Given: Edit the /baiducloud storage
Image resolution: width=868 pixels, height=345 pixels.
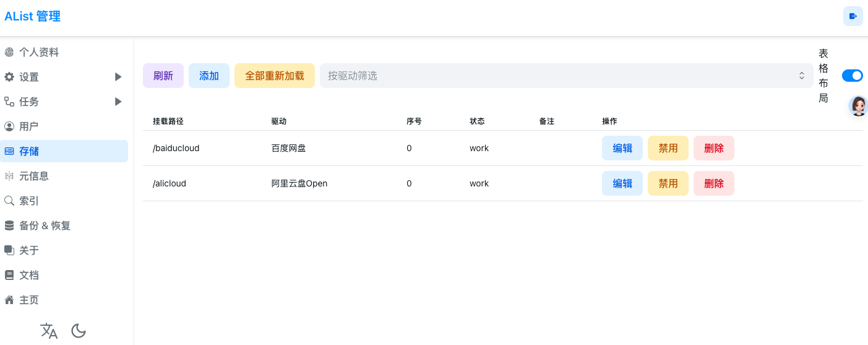Looking at the screenshot, I should coord(622,148).
